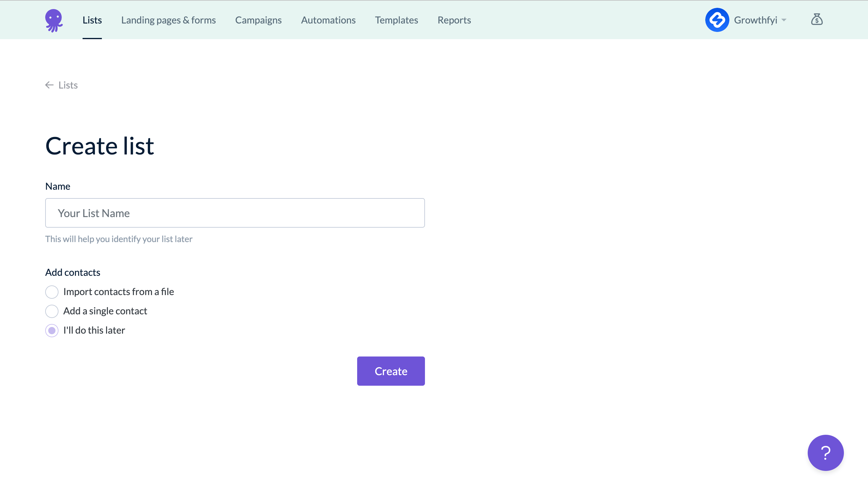Open the Reports tab
Image resolution: width=868 pixels, height=495 pixels.
click(x=454, y=20)
